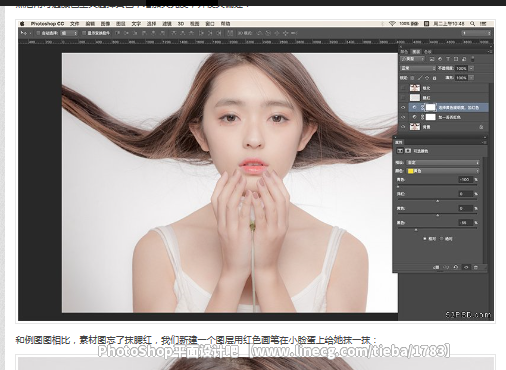Click the shape layer filter icon
The height and width of the screenshot is (370, 506).
click(456, 59)
